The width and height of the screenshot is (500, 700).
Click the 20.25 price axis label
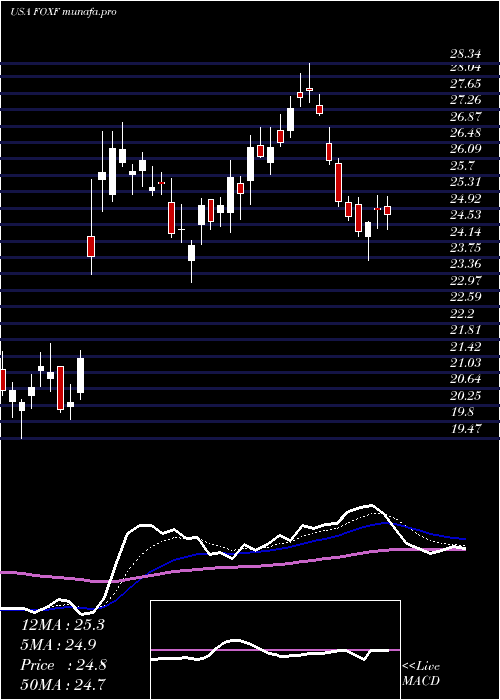[466, 396]
